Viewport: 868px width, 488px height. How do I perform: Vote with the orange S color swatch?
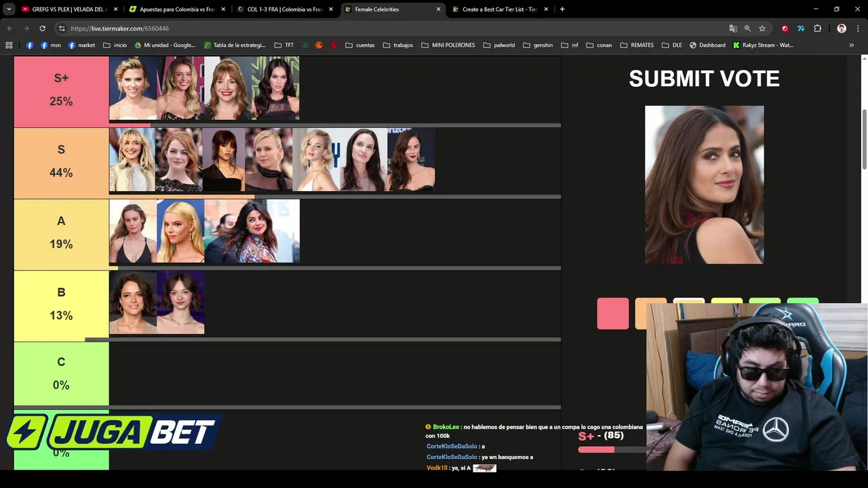(x=641, y=314)
